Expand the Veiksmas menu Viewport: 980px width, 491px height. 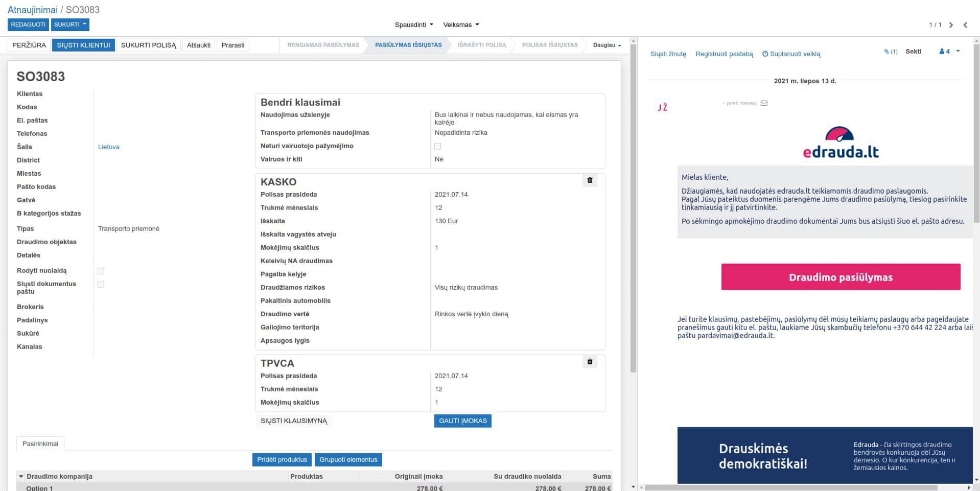(x=460, y=24)
